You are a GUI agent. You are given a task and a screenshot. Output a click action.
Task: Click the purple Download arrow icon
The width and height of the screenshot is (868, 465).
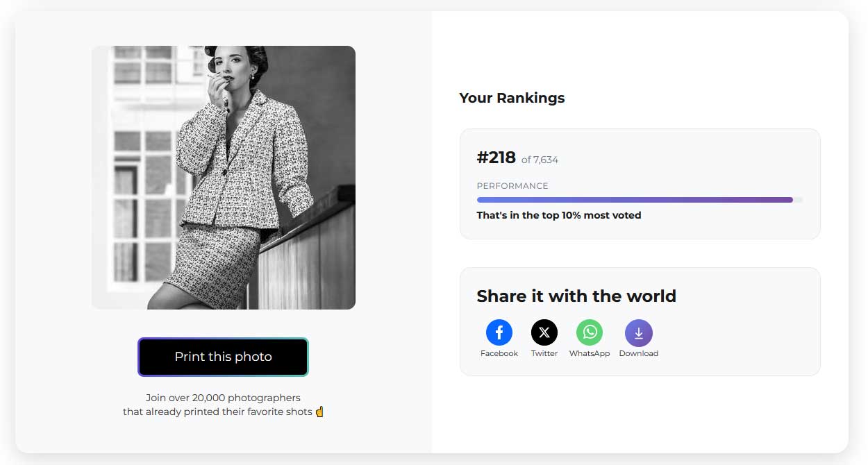click(639, 332)
